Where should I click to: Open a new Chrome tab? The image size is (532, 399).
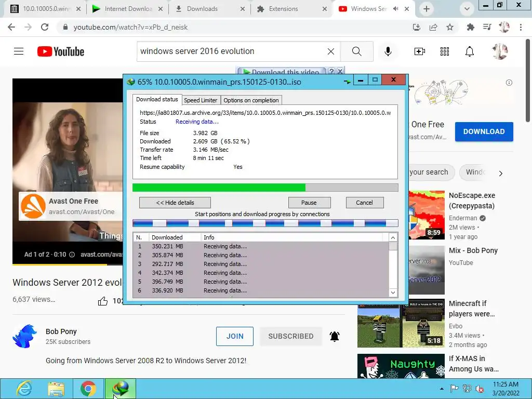pyautogui.click(x=427, y=9)
